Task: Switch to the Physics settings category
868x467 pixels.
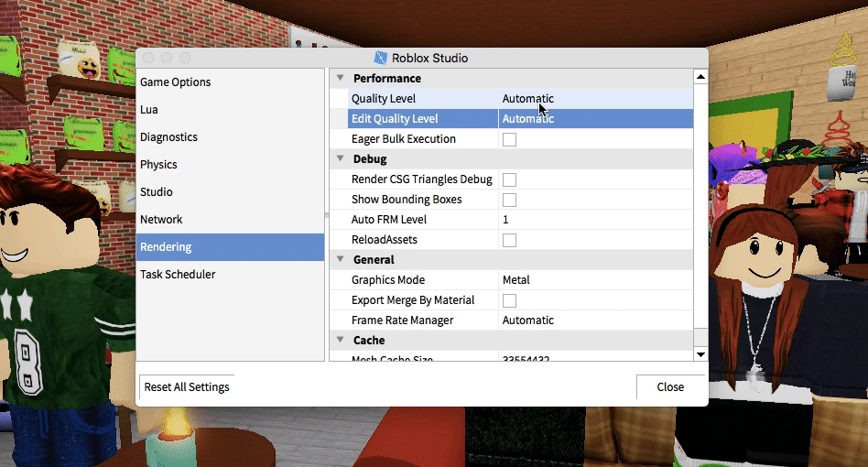Action: (x=231, y=164)
